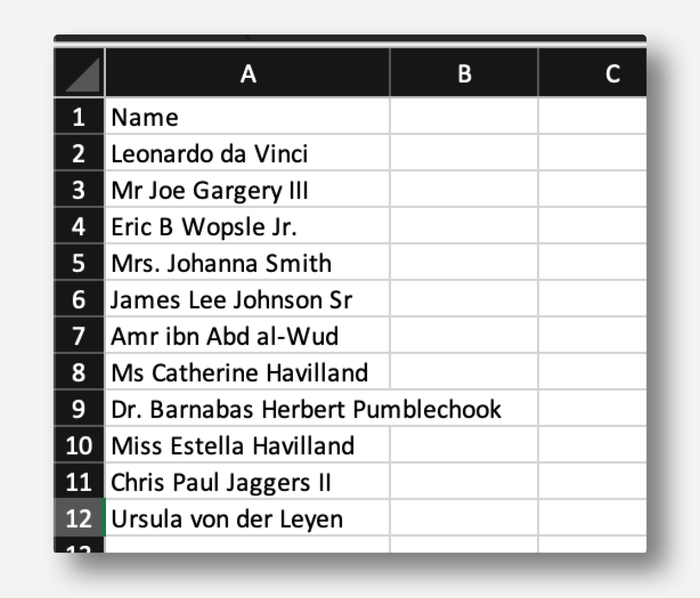Select row 12 header
The width and height of the screenshot is (700, 598).
(x=79, y=519)
